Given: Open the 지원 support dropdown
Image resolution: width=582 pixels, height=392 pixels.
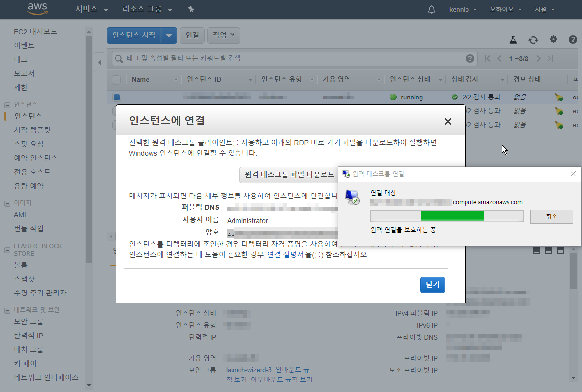Looking at the screenshot, I should [x=545, y=9].
